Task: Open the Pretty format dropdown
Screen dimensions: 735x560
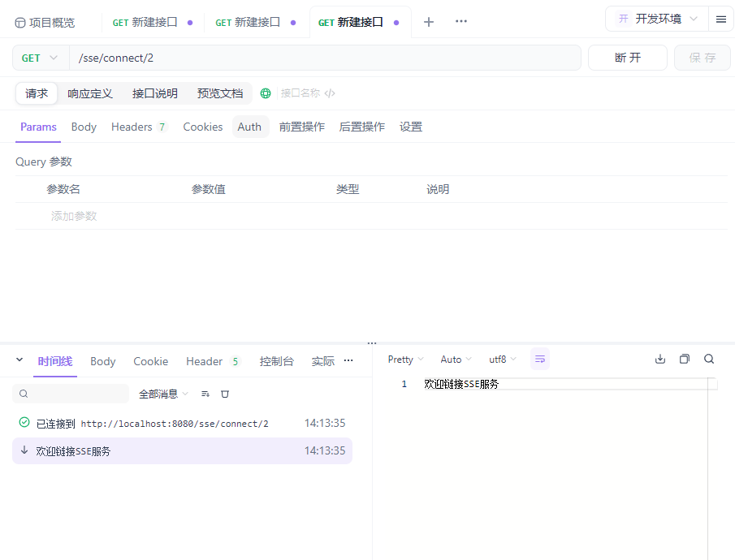Action: point(405,360)
